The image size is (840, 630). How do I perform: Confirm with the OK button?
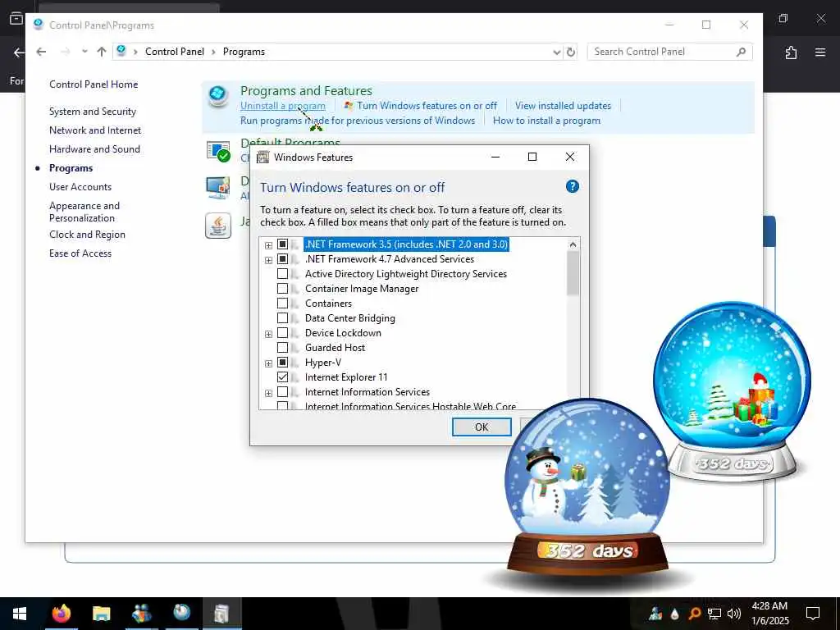click(482, 427)
